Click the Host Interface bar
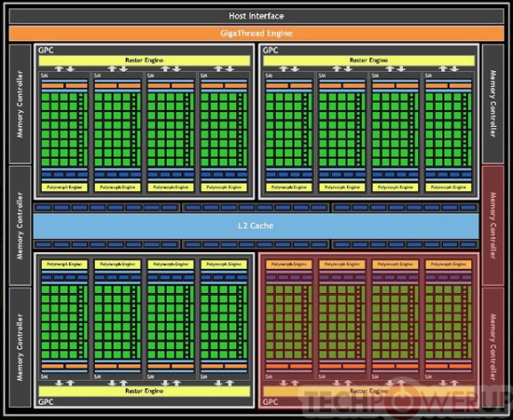The image size is (513, 420). (x=256, y=16)
